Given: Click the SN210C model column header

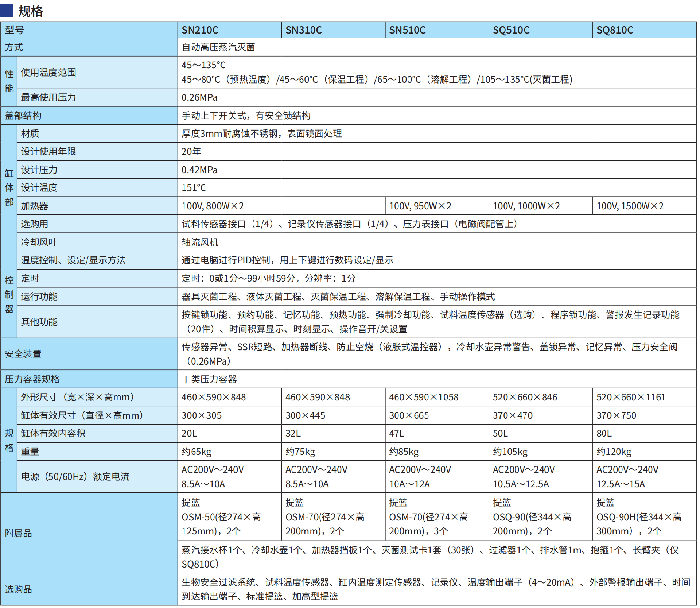Looking at the screenshot, I should tap(229, 30).
